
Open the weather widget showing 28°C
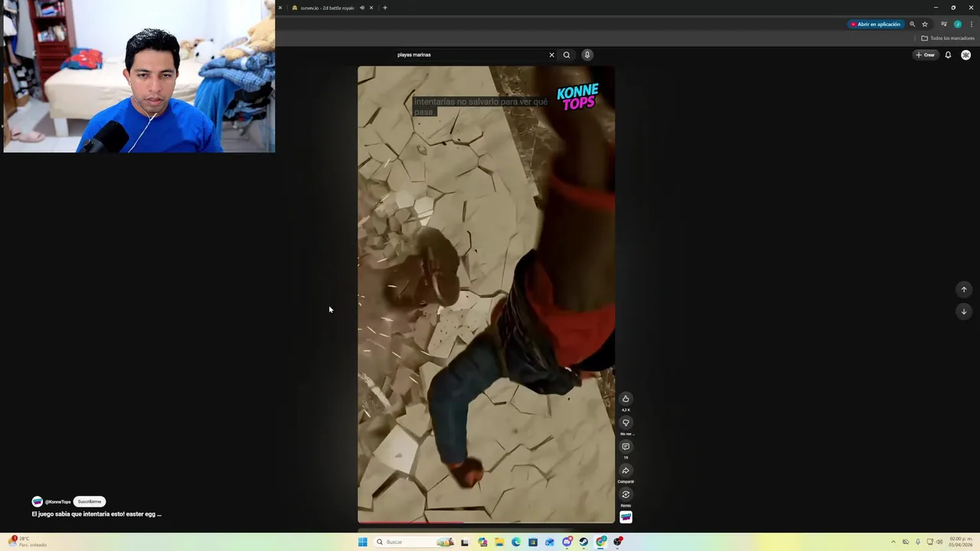coord(28,542)
